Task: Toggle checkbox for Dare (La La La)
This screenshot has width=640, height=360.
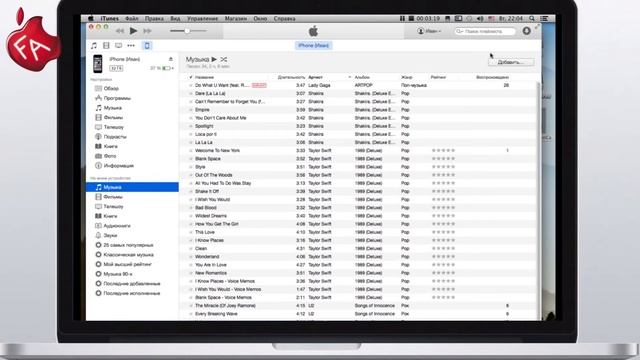Action: pos(191,93)
